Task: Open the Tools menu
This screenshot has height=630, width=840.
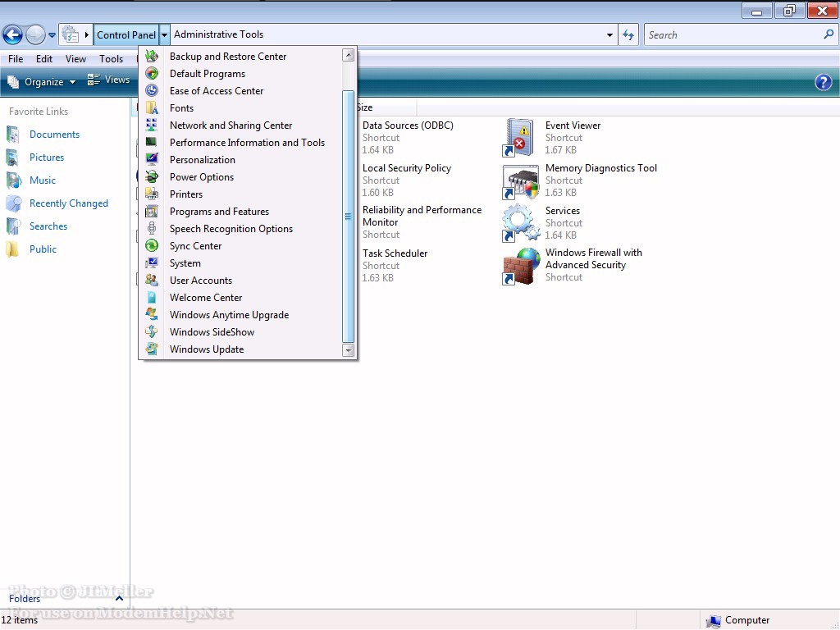Action: point(111,59)
